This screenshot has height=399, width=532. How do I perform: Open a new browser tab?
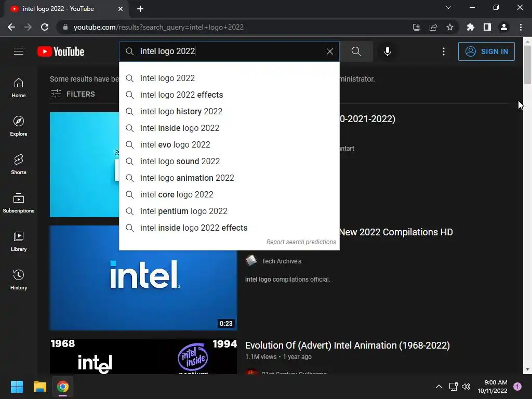click(140, 9)
